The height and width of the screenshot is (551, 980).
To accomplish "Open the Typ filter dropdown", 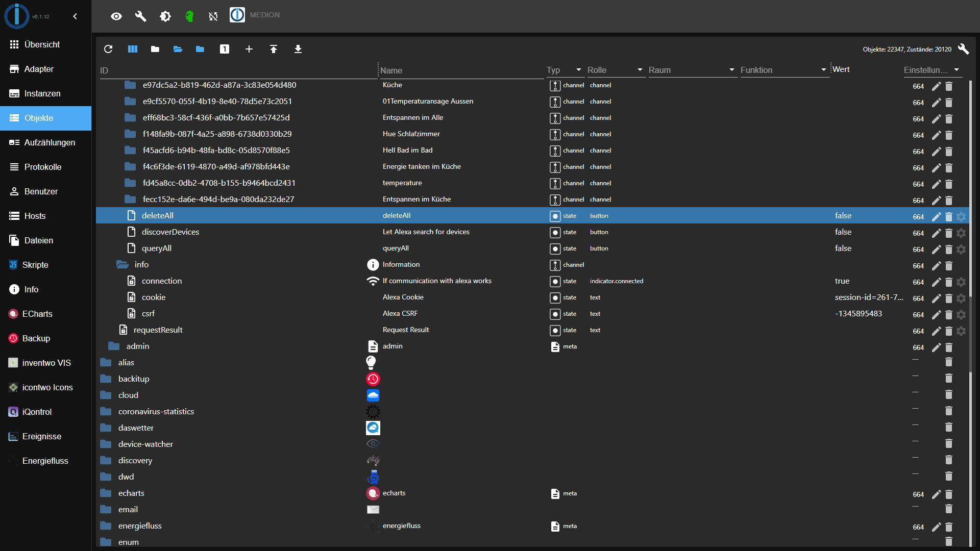I will pyautogui.click(x=565, y=70).
